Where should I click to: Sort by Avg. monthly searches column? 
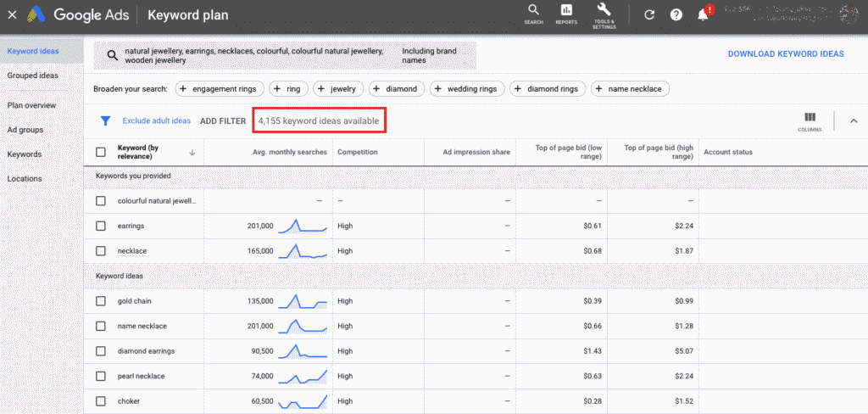click(x=290, y=152)
